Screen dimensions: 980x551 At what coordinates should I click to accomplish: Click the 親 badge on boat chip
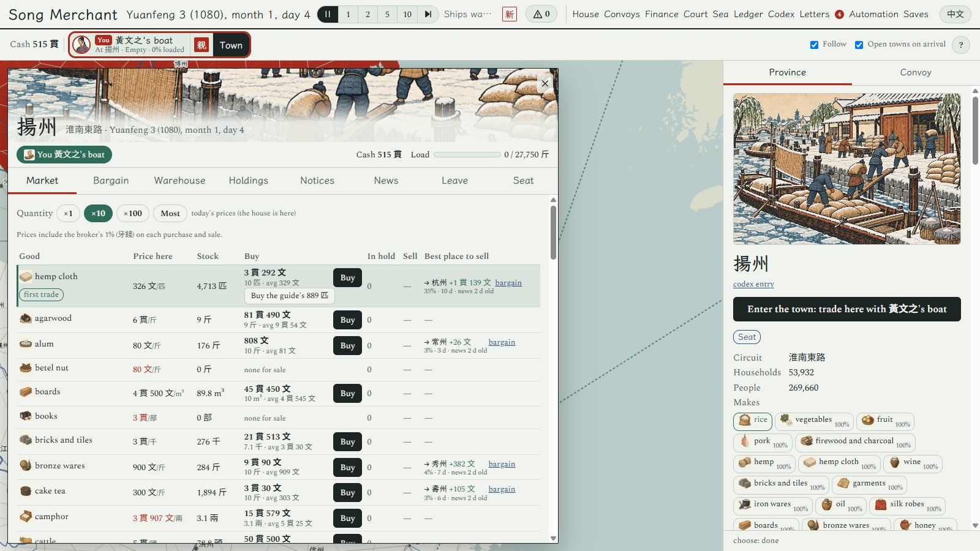201,45
